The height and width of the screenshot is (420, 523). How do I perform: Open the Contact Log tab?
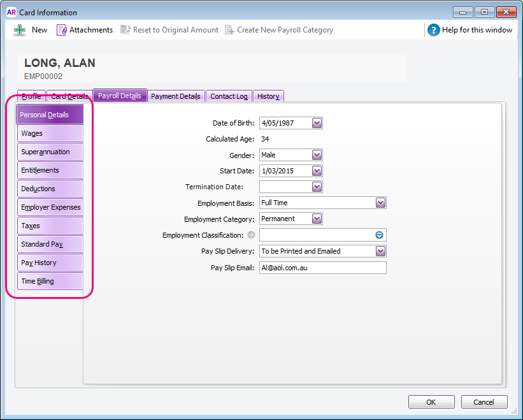[229, 96]
